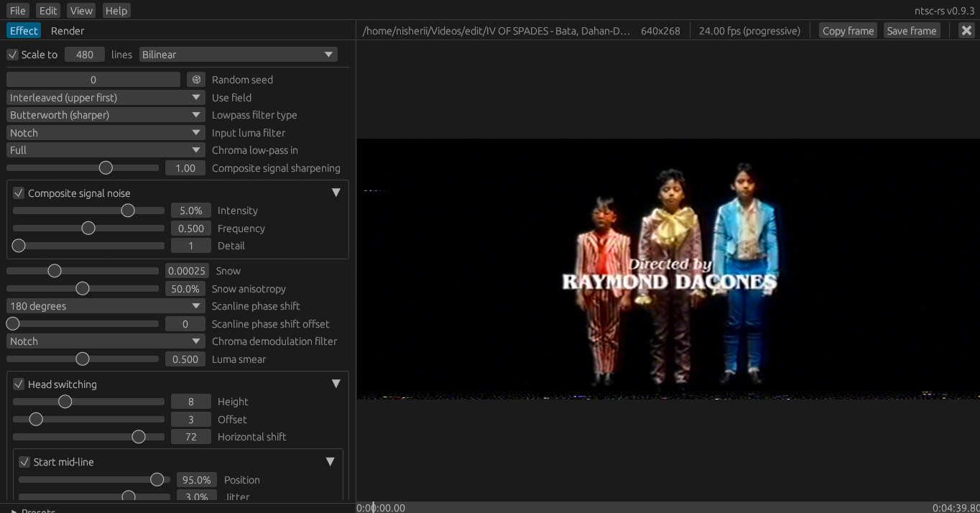Open the Chroma low-pass in dropdown
The width and height of the screenshot is (980, 513).
coord(106,150)
